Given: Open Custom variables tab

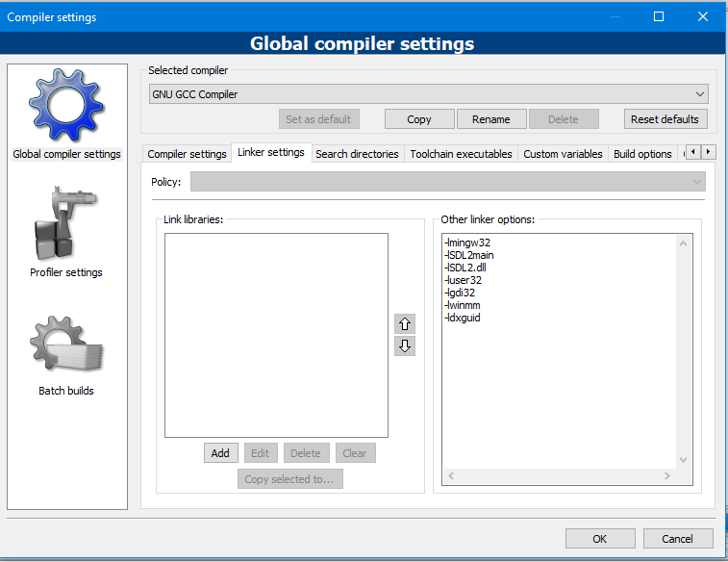Looking at the screenshot, I should coord(563,154).
